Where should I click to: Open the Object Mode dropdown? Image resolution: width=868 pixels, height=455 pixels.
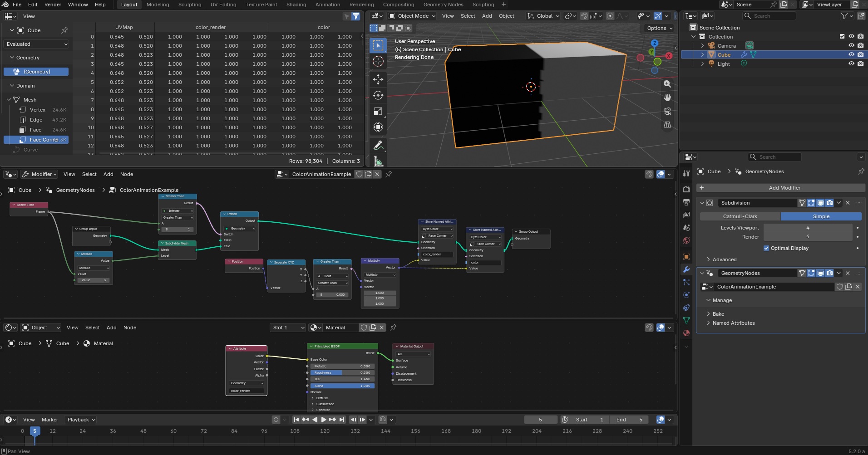412,16
